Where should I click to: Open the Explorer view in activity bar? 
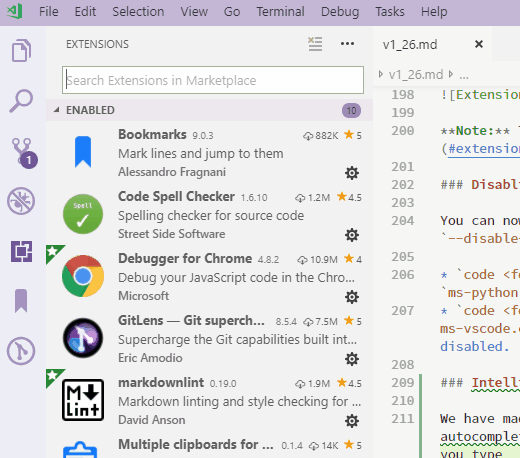click(x=22, y=51)
